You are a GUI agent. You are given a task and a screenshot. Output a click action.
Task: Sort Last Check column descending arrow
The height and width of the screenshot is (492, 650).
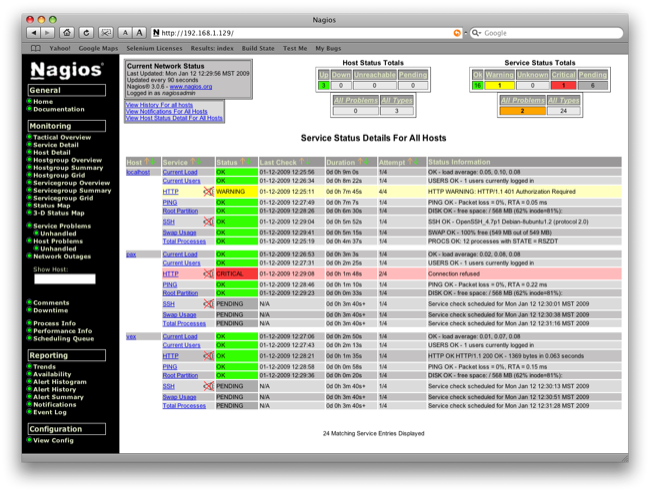click(x=308, y=161)
